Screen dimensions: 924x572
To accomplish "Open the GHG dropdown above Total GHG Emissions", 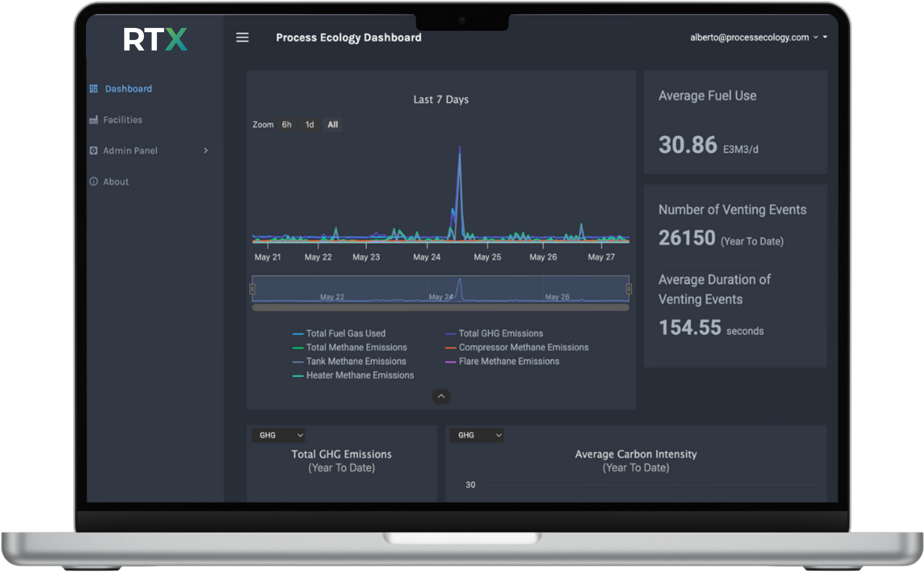I will (278, 435).
